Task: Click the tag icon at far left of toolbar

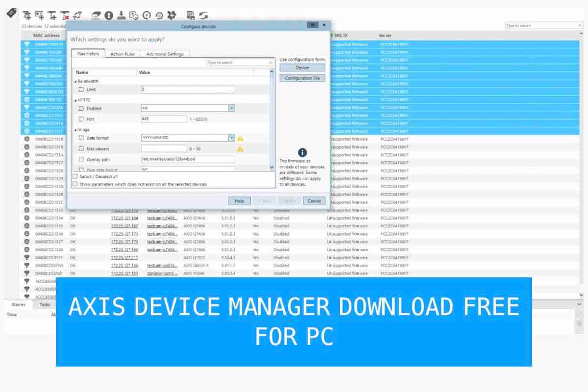Action: coord(11,14)
